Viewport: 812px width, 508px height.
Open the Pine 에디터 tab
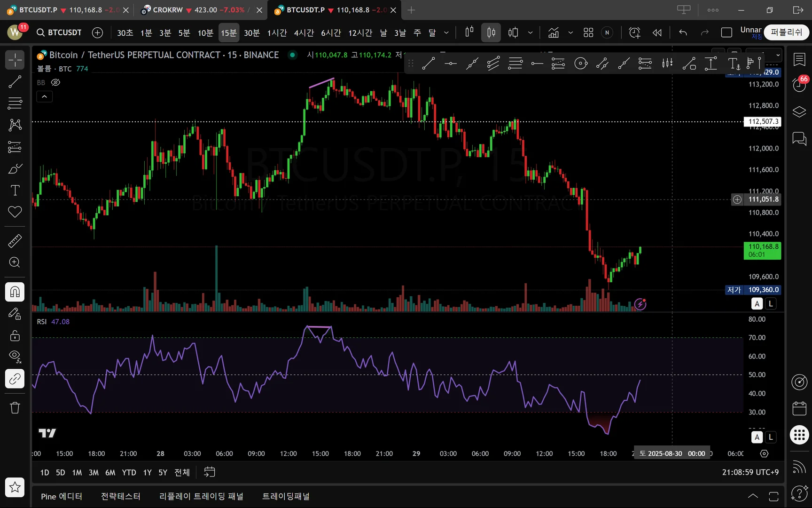[x=62, y=496]
